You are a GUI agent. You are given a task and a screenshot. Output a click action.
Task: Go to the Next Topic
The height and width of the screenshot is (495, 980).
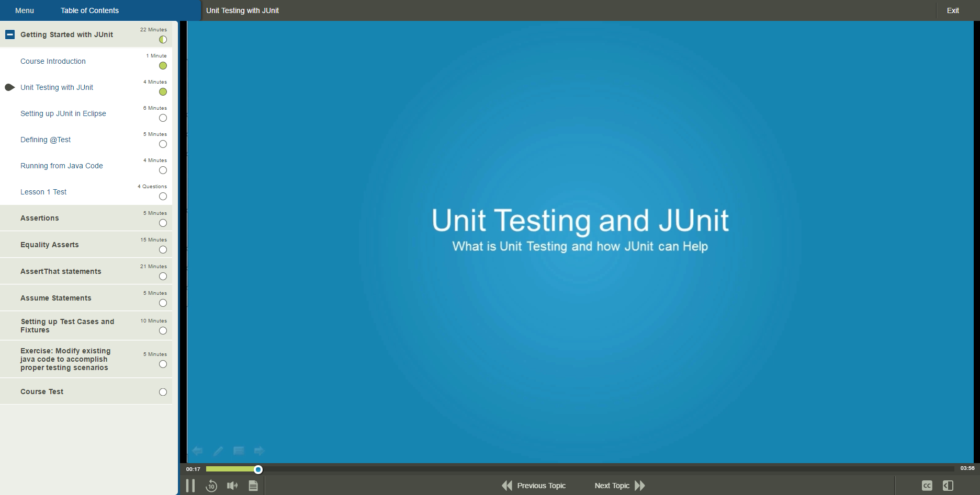(619, 485)
